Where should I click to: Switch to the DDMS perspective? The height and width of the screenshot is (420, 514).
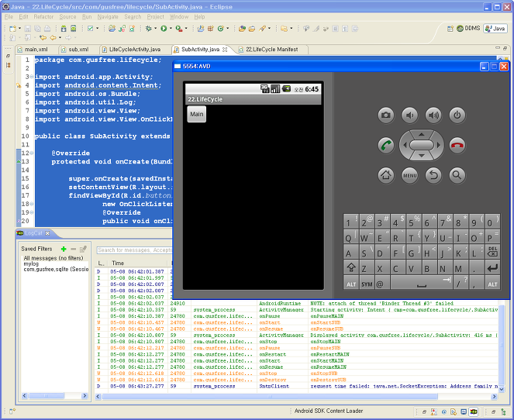pyautogui.click(x=468, y=29)
